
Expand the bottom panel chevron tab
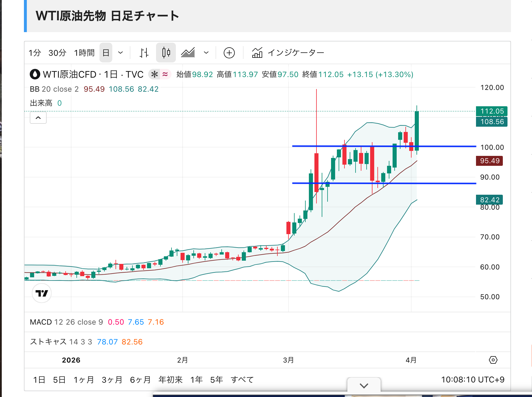[364, 386]
